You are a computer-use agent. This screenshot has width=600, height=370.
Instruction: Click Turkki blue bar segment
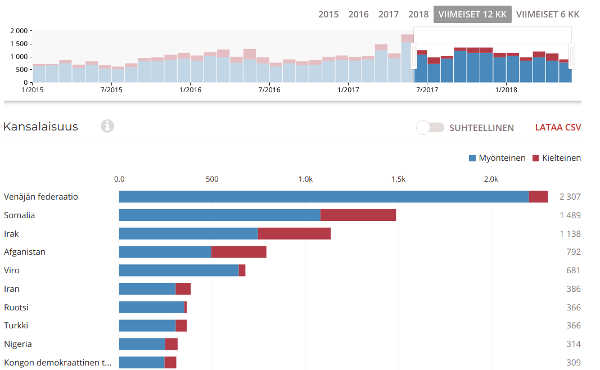147,326
